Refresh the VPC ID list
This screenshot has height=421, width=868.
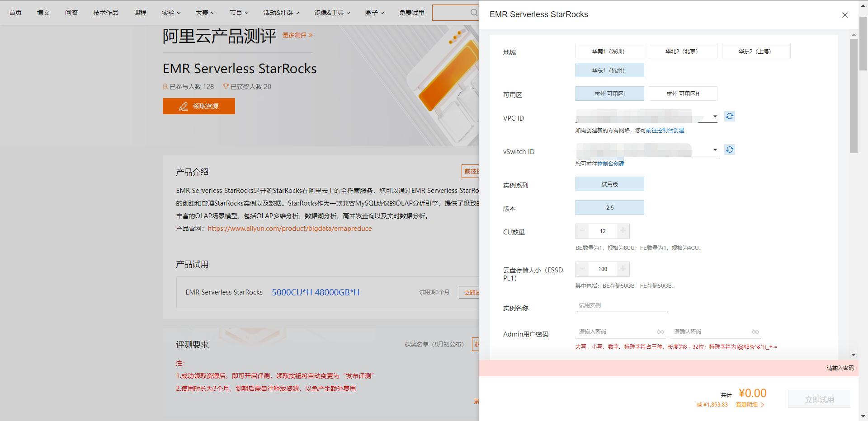729,117
